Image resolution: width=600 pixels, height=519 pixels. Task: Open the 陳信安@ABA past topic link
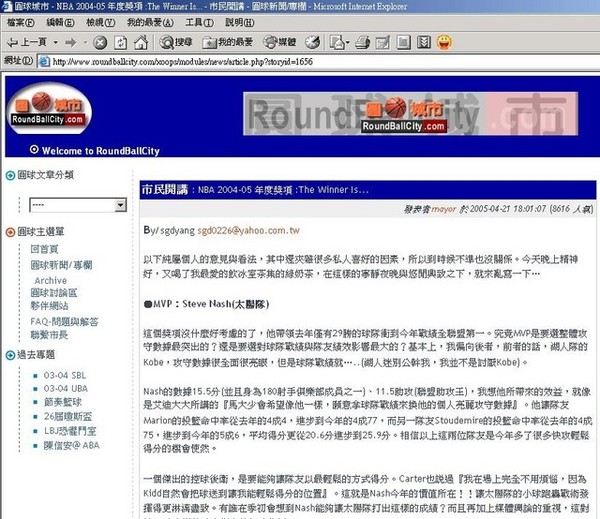click(72, 445)
